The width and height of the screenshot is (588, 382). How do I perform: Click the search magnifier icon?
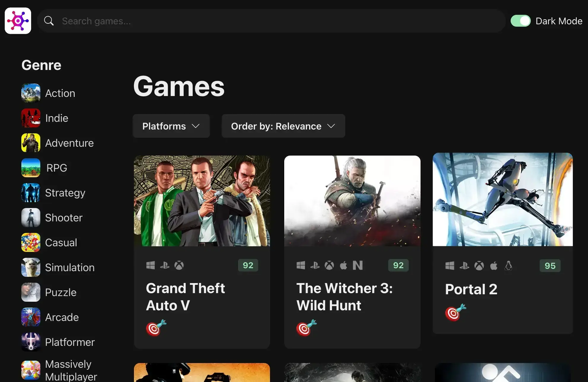tap(49, 21)
